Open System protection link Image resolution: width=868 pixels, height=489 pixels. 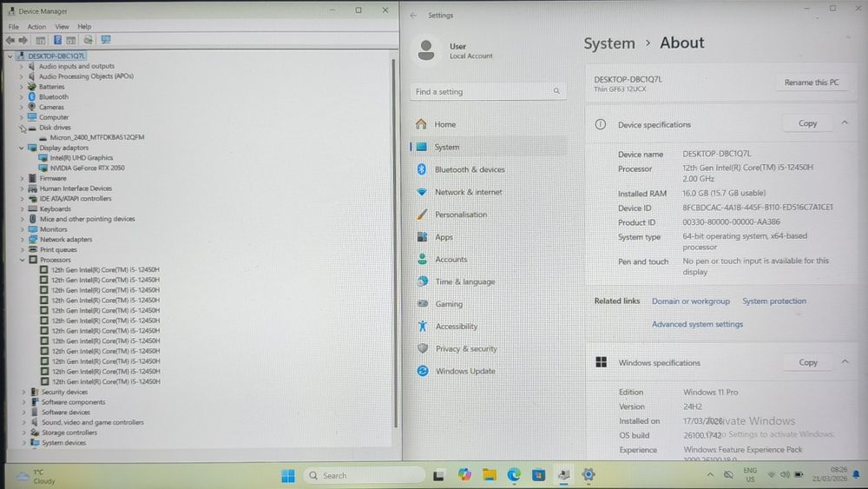coord(774,301)
